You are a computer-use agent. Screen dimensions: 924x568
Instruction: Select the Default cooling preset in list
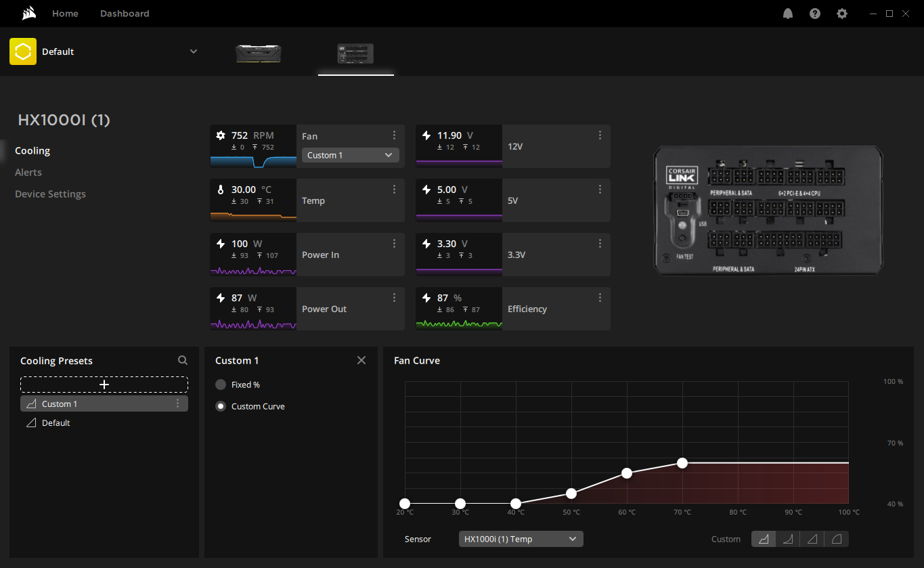click(x=104, y=422)
